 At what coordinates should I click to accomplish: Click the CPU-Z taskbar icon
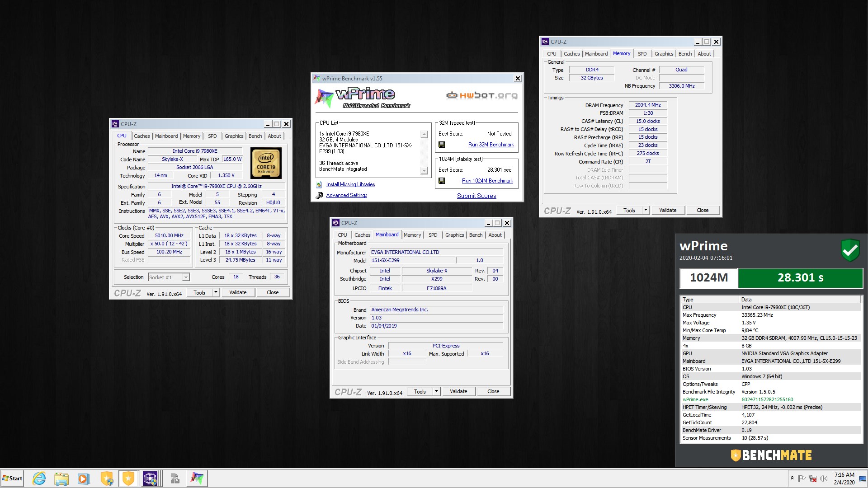tap(150, 478)
